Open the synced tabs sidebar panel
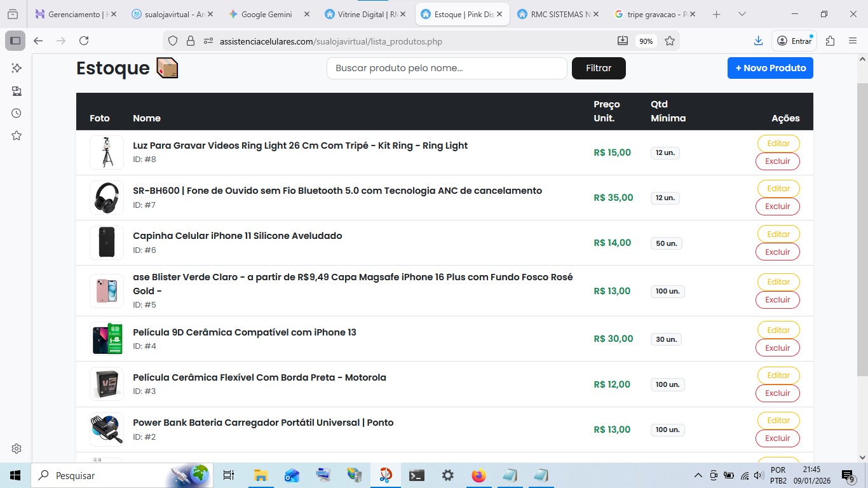 (x=17, y=91)
